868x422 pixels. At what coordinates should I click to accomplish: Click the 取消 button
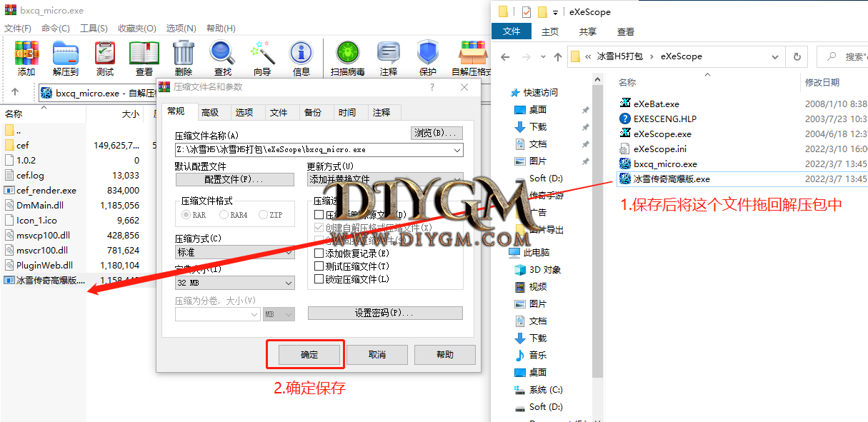coord(377,355)
